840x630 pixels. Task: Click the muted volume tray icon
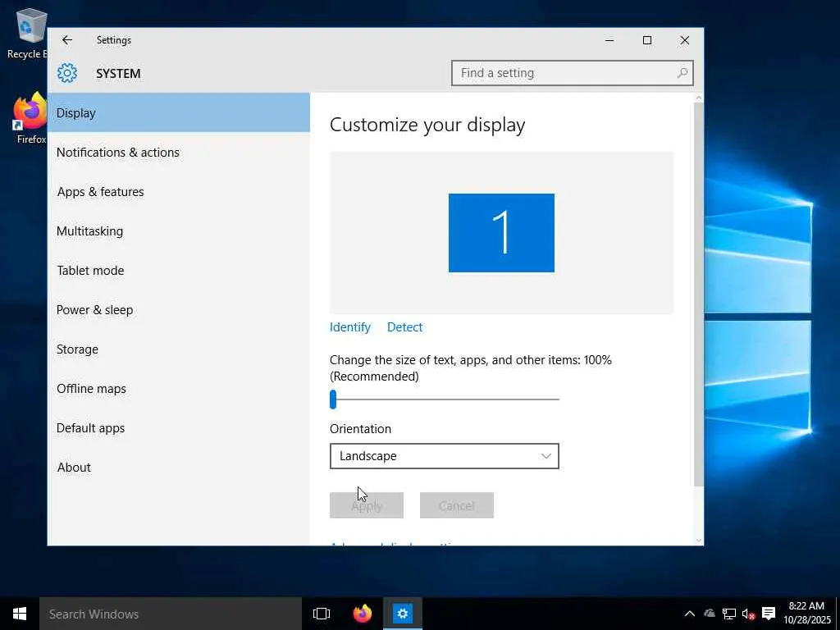(x=748, y=614)
